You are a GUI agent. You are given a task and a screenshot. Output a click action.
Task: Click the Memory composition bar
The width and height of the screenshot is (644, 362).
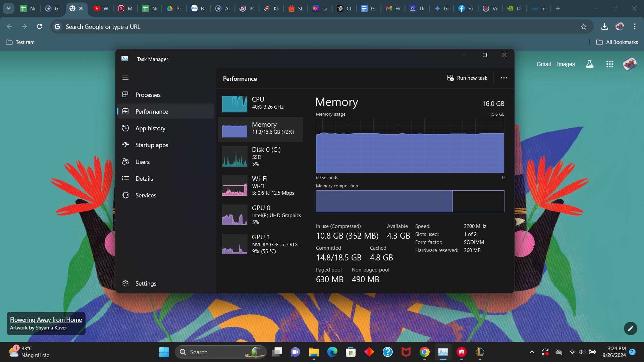pyautogui.click(x=410, y=201)
